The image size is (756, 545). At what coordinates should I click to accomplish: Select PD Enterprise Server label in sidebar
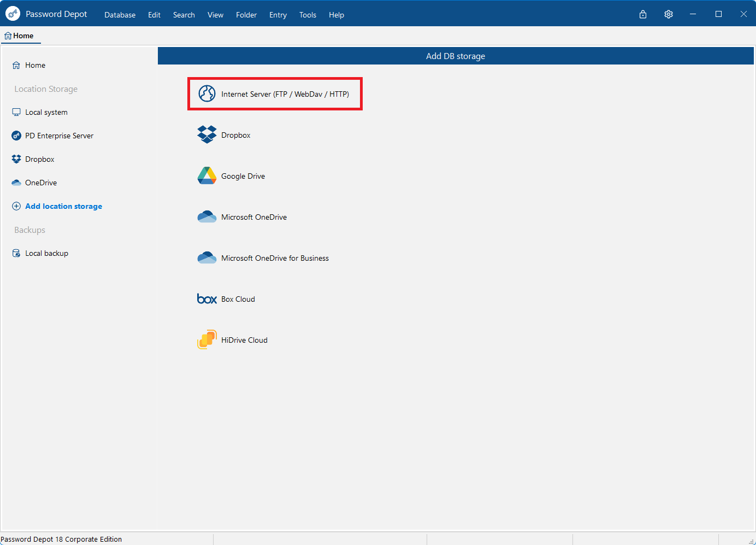coord(59,136)
